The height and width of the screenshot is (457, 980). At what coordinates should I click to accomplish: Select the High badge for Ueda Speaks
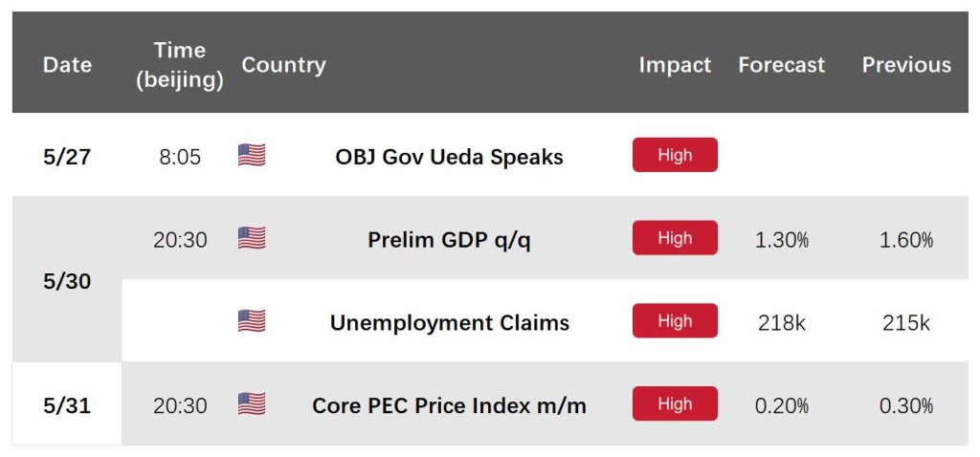click(x=675, y=155)
